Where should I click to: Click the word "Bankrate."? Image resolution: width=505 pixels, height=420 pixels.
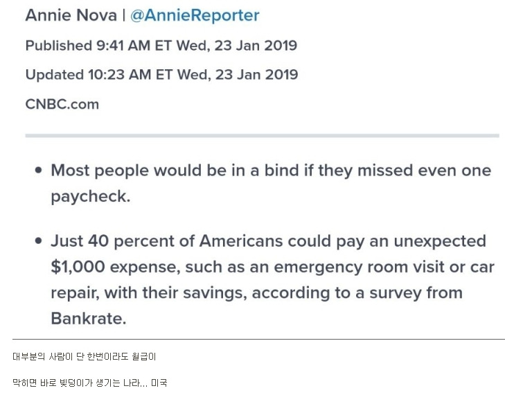(87, 318)
